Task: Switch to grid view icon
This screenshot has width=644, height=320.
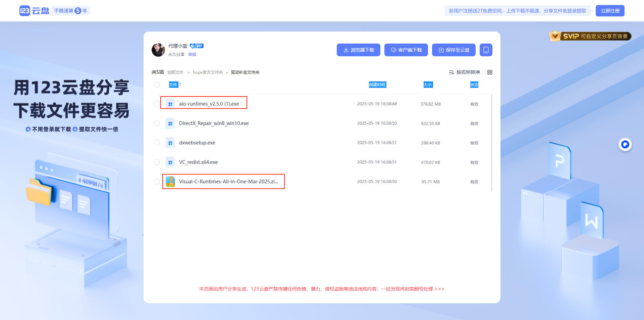Action: [x=490, y=72]
